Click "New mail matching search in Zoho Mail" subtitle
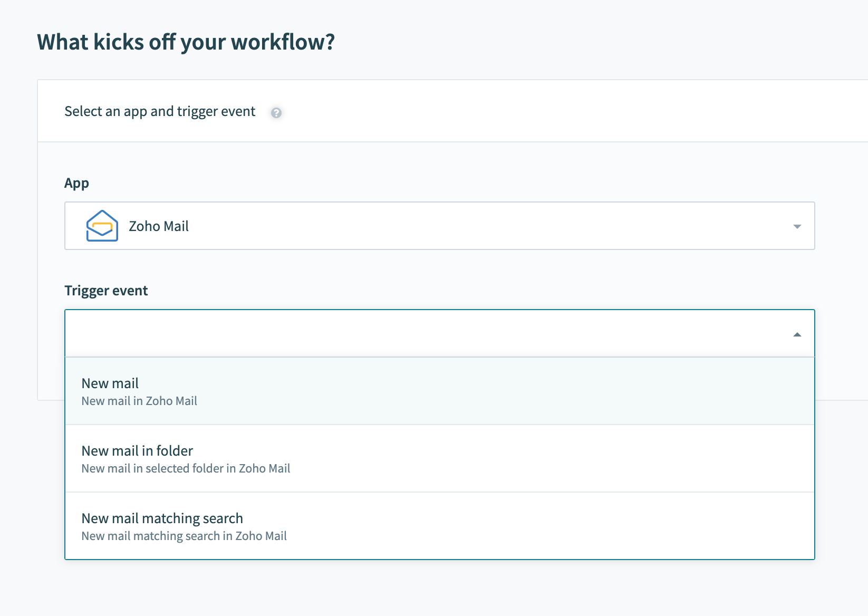Image resolution: width=868 pixels, height=616 pixels. [x=184, y=536]
